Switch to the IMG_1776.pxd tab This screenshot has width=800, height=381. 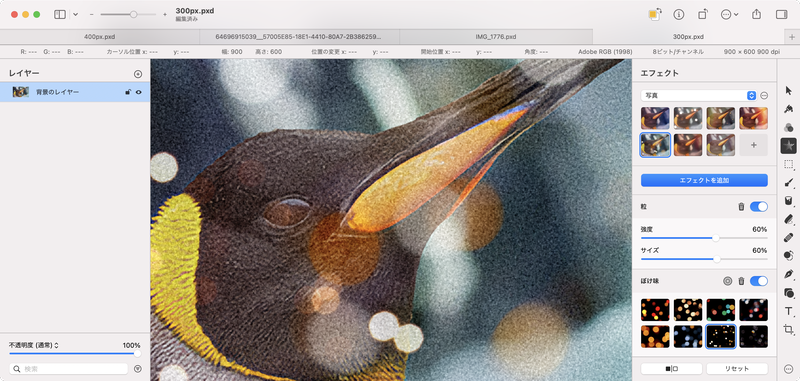496,37
